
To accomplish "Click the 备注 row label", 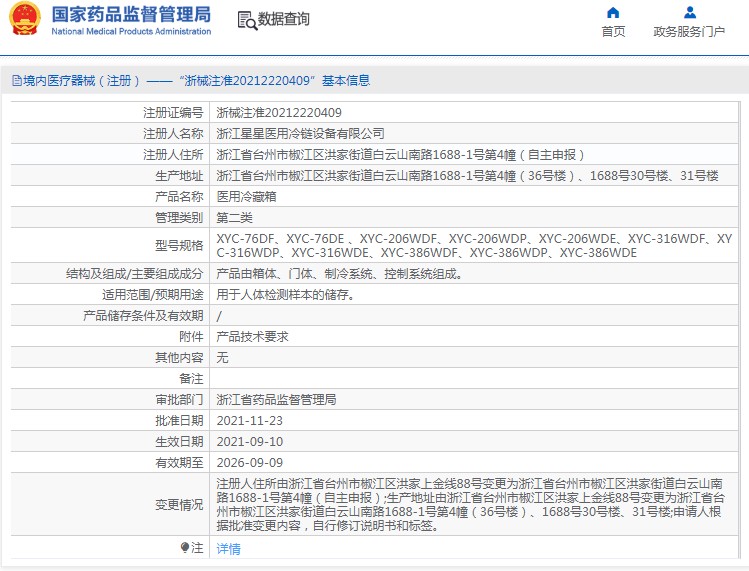I will pyautogui.click(x=191, y=379).
